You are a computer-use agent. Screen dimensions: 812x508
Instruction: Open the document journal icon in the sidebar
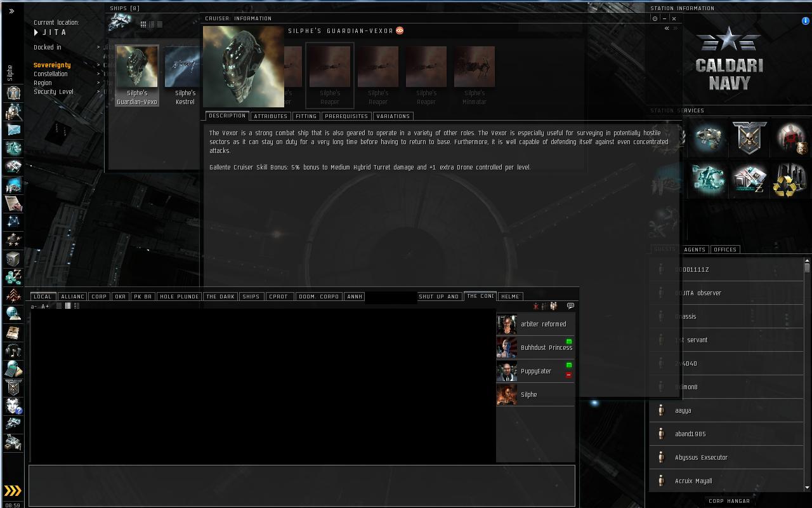point(13,203)
